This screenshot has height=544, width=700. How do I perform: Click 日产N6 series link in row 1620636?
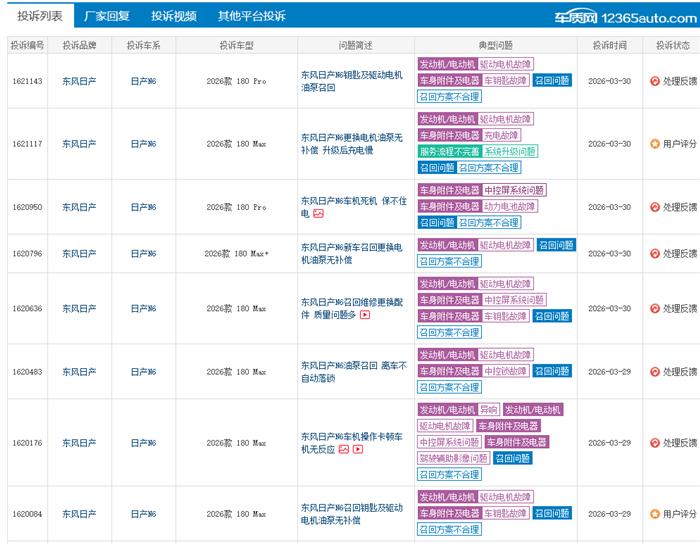tap(143, 308)
